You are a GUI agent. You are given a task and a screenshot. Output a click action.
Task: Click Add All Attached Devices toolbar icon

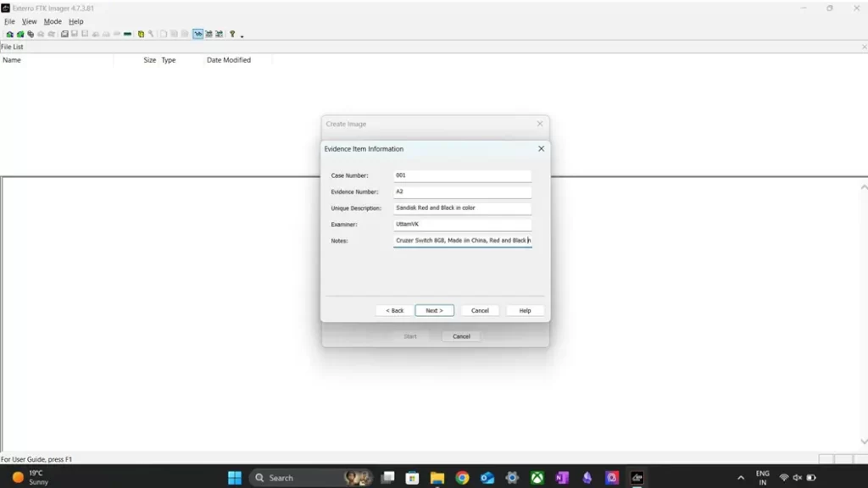[x=19, y=35]
